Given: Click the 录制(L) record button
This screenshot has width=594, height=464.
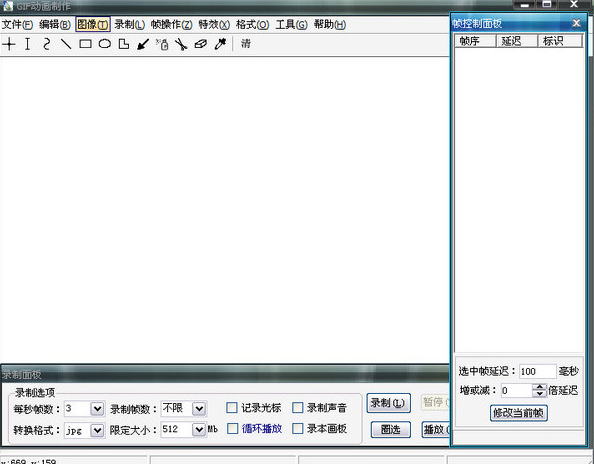Looking at the screenshot, I should (x=388, y=403).
